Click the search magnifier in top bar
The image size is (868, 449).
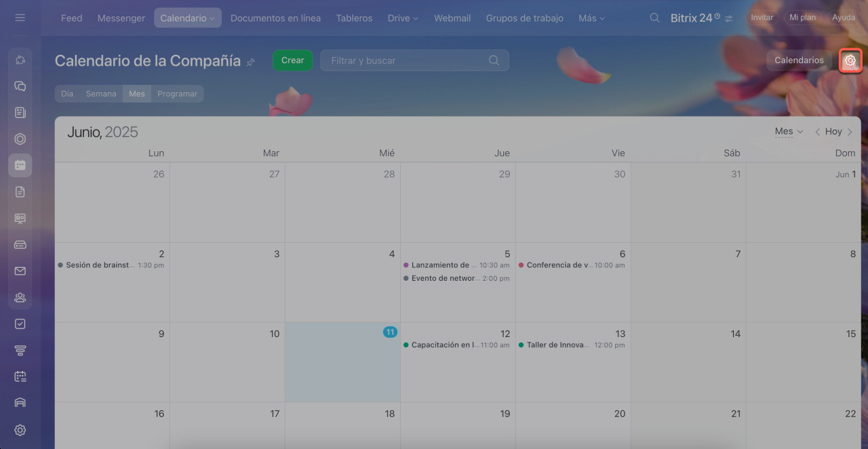click(654, 18)
